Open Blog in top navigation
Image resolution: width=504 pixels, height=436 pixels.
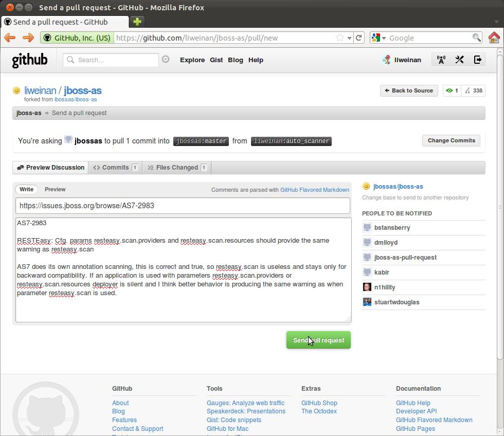[236, 60]
